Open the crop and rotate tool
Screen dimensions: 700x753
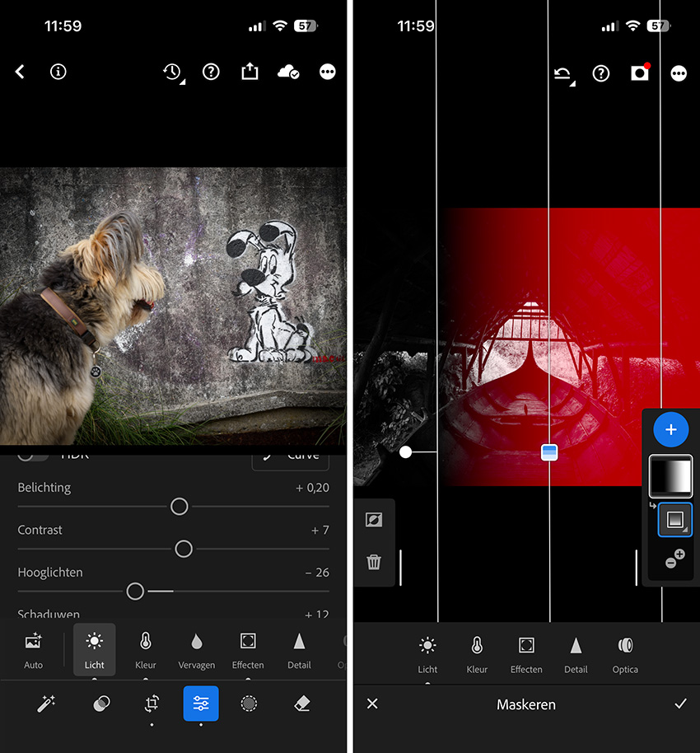(x=152, y=704)
